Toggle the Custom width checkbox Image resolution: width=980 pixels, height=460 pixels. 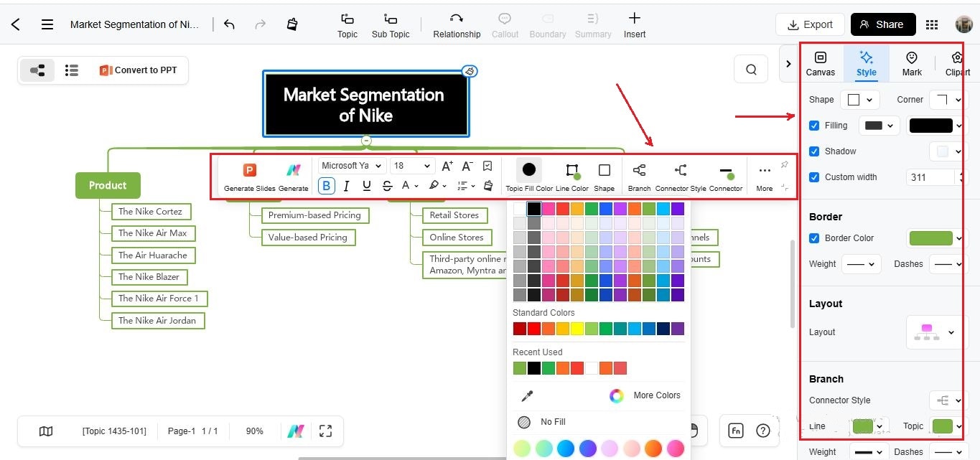(x=814, y=177)
